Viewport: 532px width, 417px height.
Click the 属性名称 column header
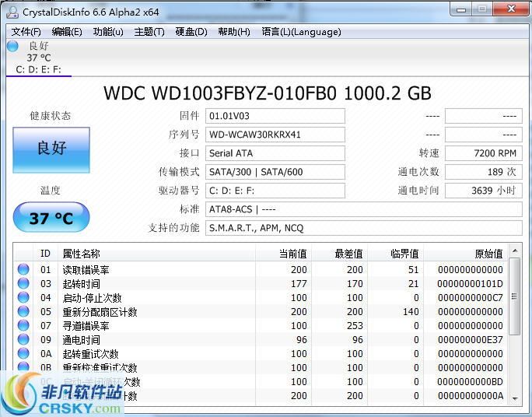pyautogui.click(x=157, y=254)
